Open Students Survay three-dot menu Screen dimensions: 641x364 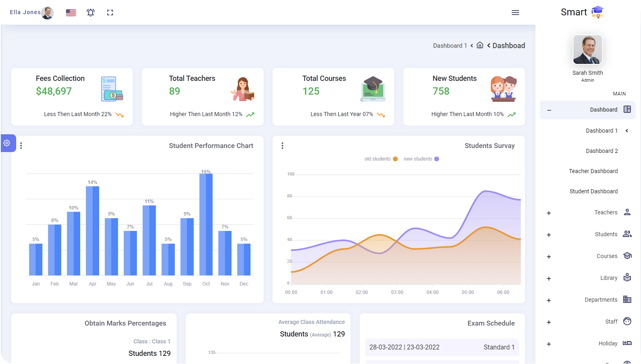(282, 146)
